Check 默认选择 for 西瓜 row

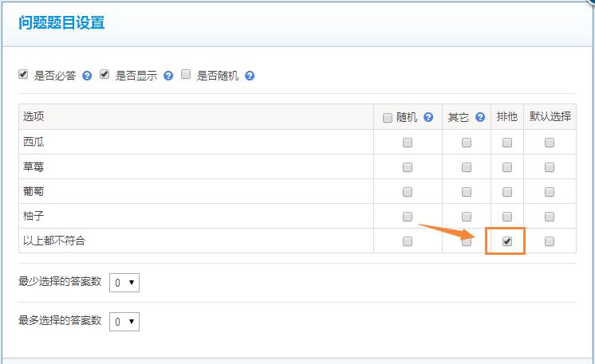point(550,143)
